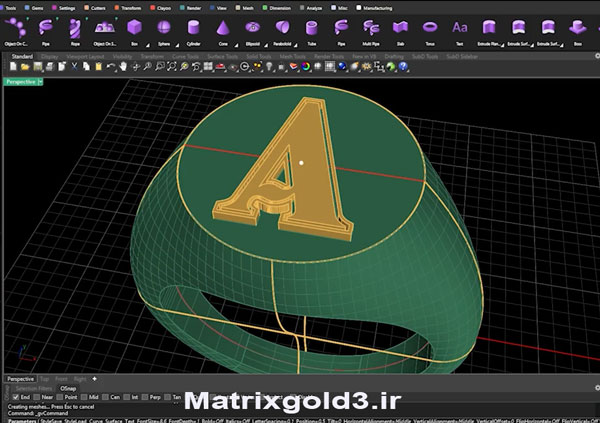Click the Paste clipboard icon

pyautogui.click(x=99, y=67)
